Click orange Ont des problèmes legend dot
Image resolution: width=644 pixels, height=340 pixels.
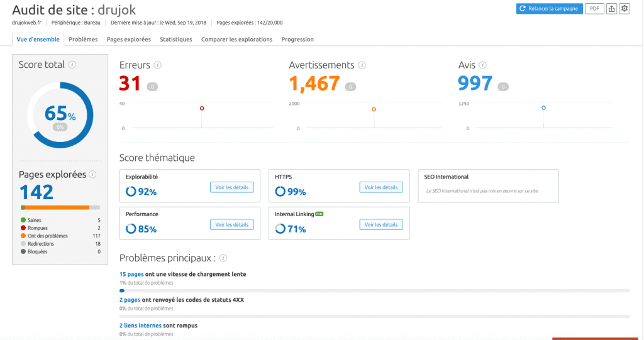tap(23, 236)
